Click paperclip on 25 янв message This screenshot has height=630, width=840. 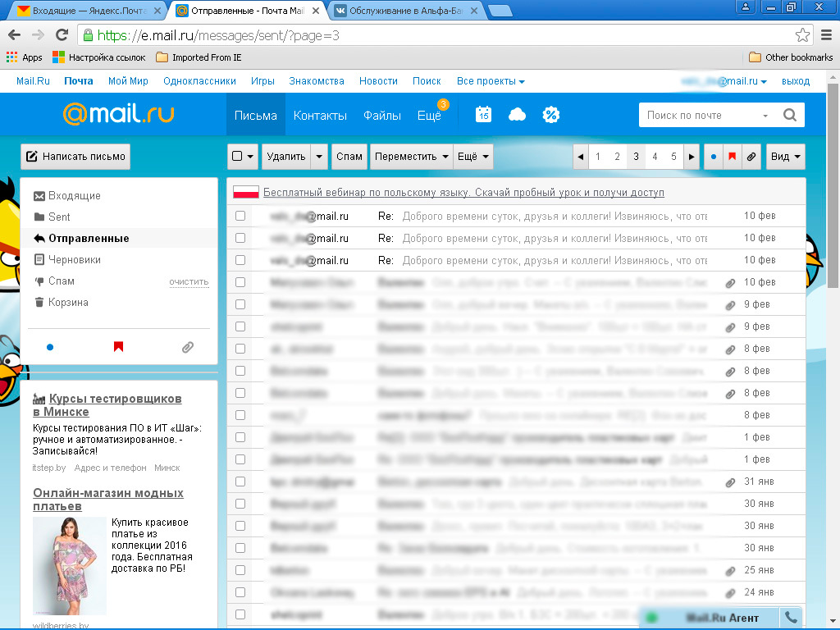(729, 571)
